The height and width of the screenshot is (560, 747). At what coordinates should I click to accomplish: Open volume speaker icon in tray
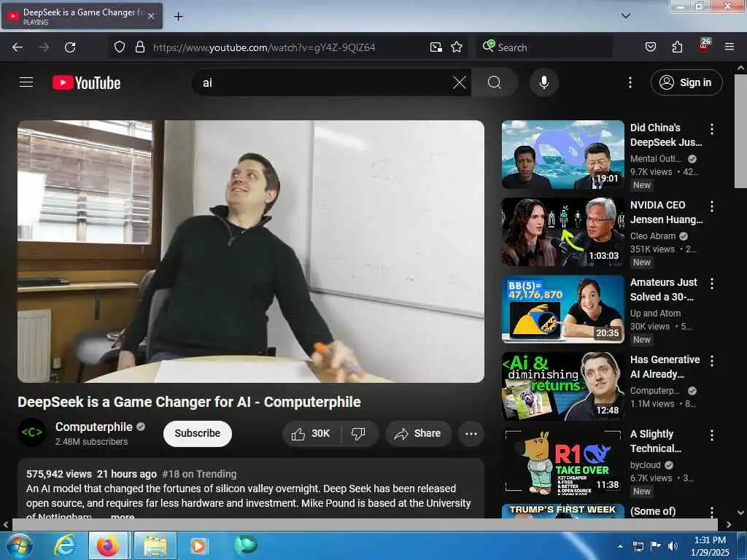[x=673, y=546]
